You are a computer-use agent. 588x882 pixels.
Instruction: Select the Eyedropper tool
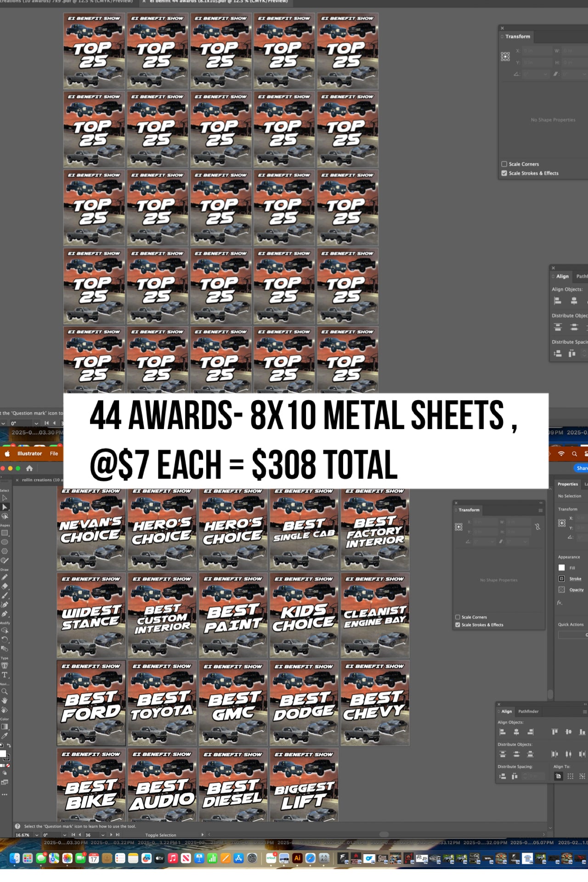tap(5, 735)
